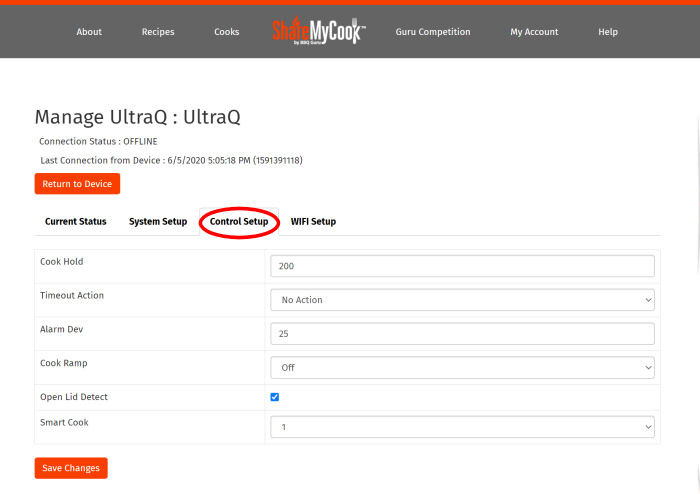Click the Save Changes button
This screenshot has height=494, width=700.
point(71,468)
